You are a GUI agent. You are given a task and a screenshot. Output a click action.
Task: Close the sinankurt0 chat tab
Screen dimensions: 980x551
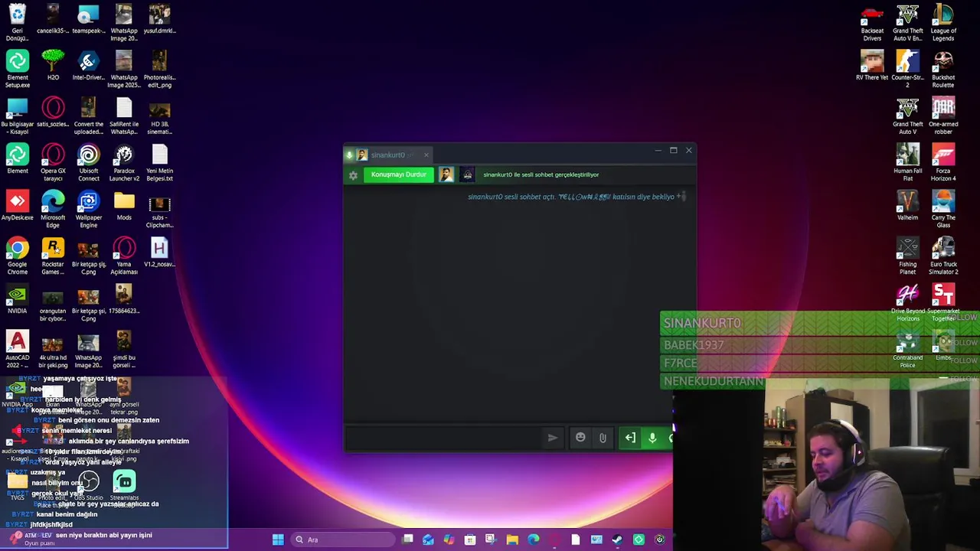pos(426,155)
